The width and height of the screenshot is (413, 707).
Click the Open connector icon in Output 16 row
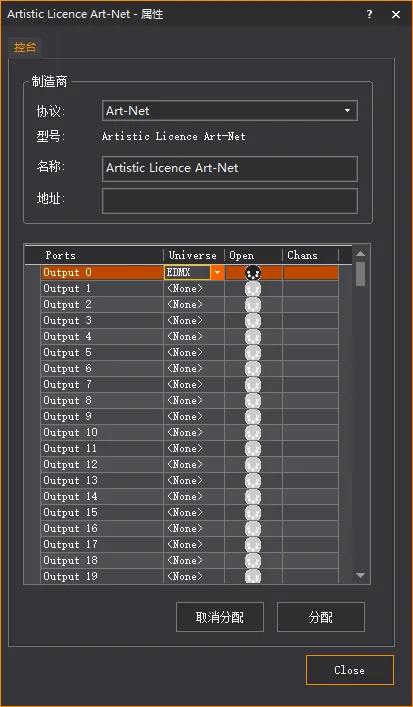(x=253, y=529)
